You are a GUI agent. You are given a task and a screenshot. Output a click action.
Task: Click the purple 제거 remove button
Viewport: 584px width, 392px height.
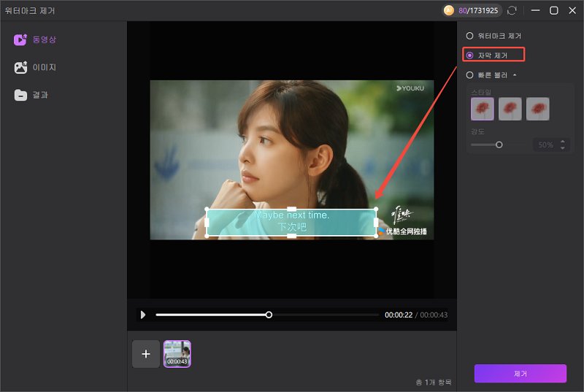520,373
